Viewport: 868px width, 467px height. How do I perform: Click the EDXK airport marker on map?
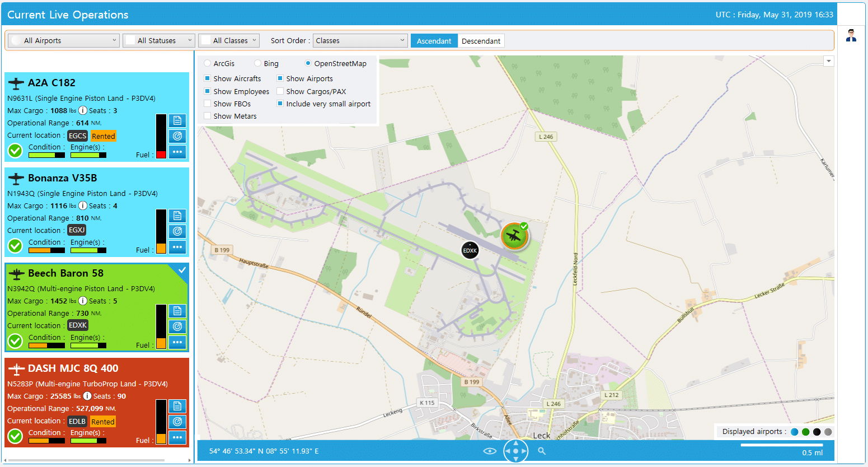coord(470,250)
